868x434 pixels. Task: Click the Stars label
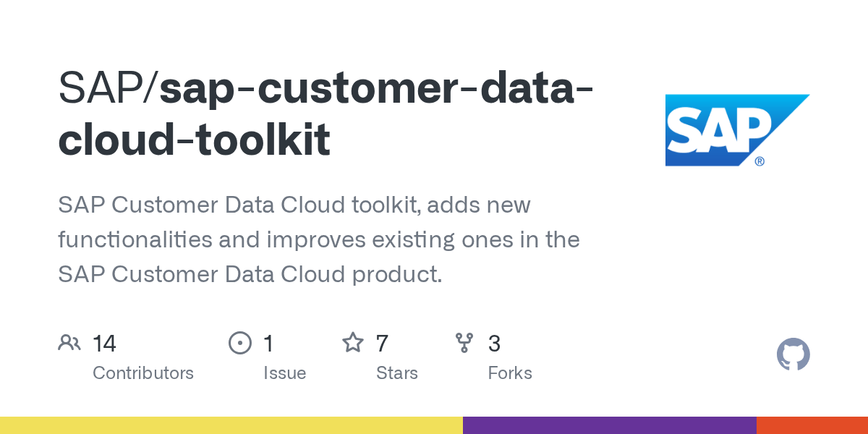coord(396,373)
